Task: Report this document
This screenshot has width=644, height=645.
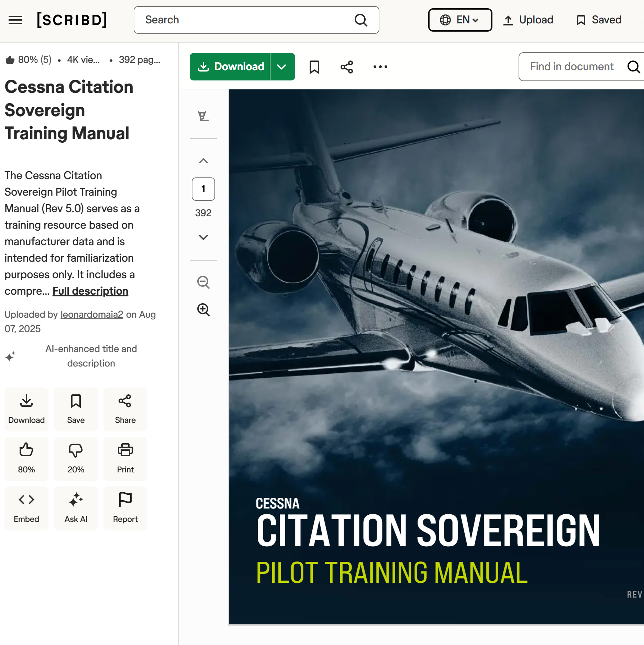Action: pos(125,508)
